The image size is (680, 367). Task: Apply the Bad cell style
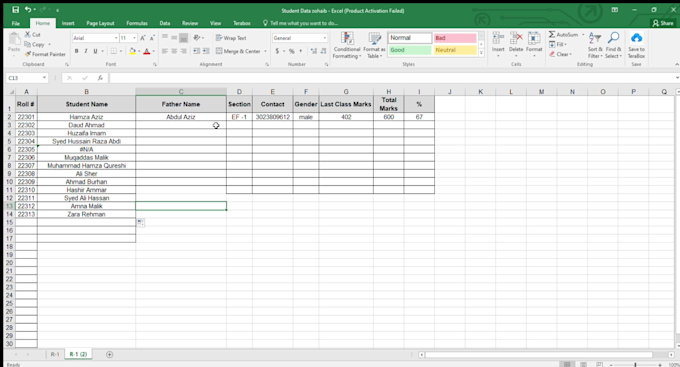coord(455,38)
